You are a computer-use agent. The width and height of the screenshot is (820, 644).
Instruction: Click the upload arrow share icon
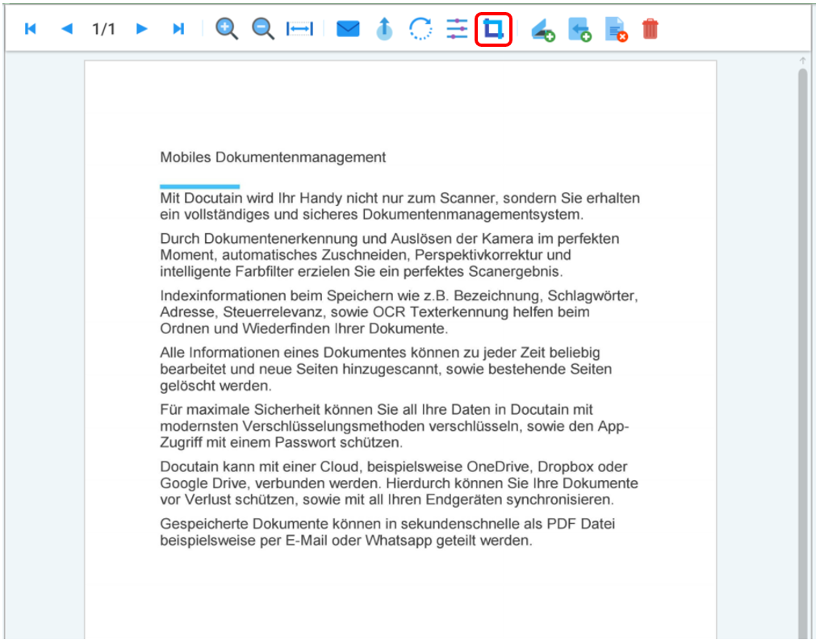384,29
